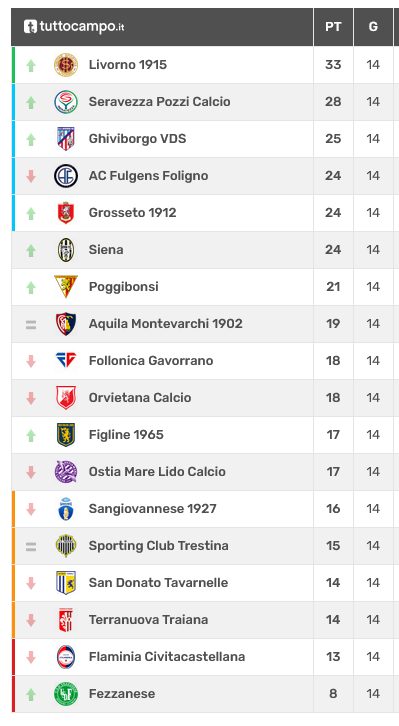Click the tuttocampo.it logo in the header
The image size is (399, 726).
point(74,26)
